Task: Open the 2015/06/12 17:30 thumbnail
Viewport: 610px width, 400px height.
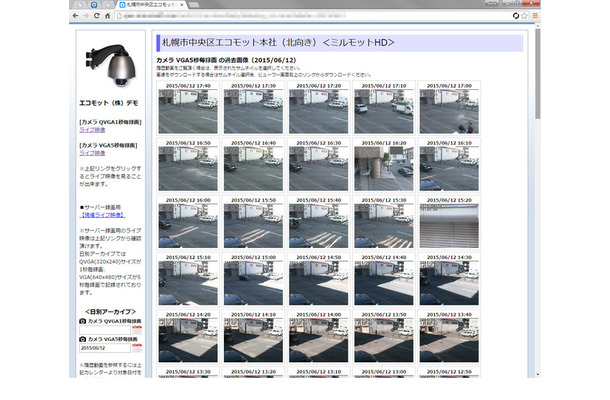Action: tap(253, 111)
